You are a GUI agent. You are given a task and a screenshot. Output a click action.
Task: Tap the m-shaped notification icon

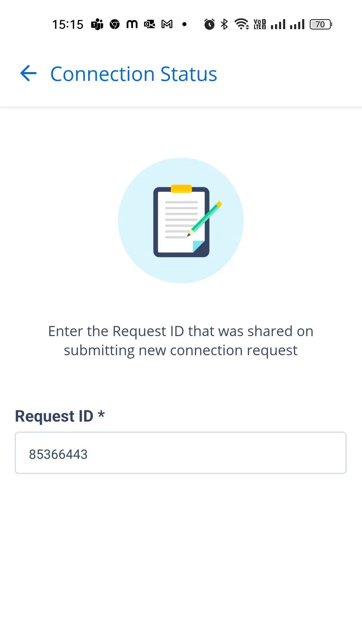tap(132, 24)
